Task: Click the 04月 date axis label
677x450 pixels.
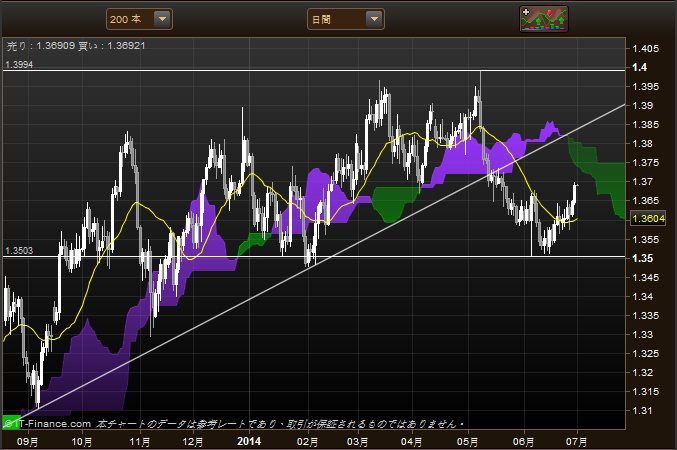Action: pyautogui.click(x=411, y=442)
